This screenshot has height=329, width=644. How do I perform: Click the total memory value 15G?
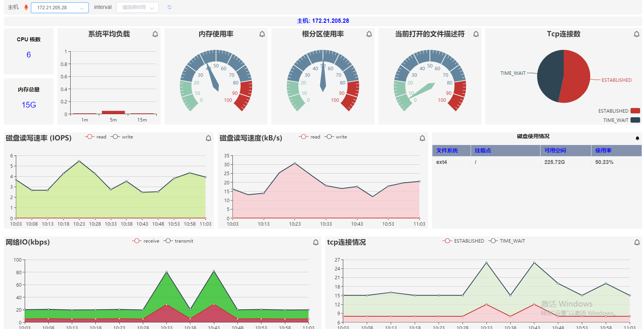tap(29, 105)
